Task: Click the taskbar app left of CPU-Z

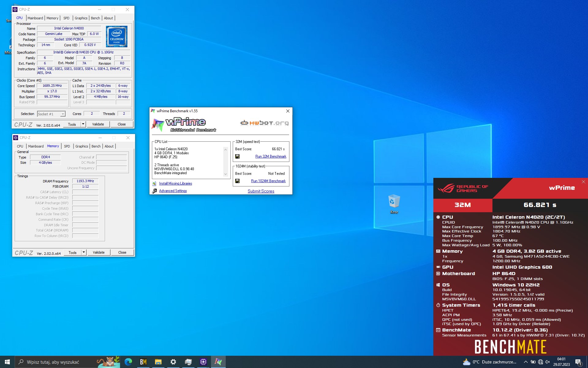Action: tap(188, 362)
